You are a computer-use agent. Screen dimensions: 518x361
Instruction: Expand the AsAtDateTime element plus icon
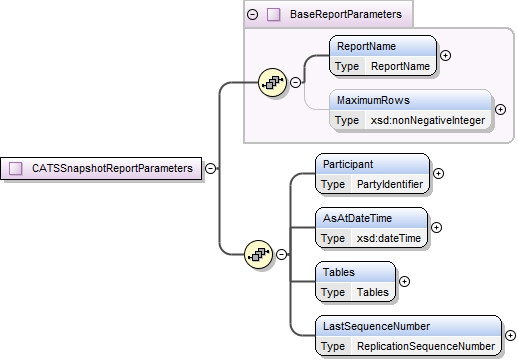click(x=436, y=227)
